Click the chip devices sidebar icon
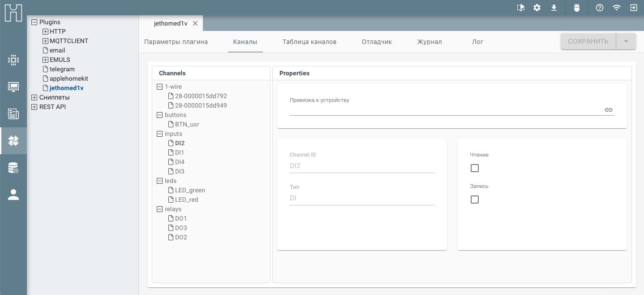644x295 pixels. [x=13, y=60]
